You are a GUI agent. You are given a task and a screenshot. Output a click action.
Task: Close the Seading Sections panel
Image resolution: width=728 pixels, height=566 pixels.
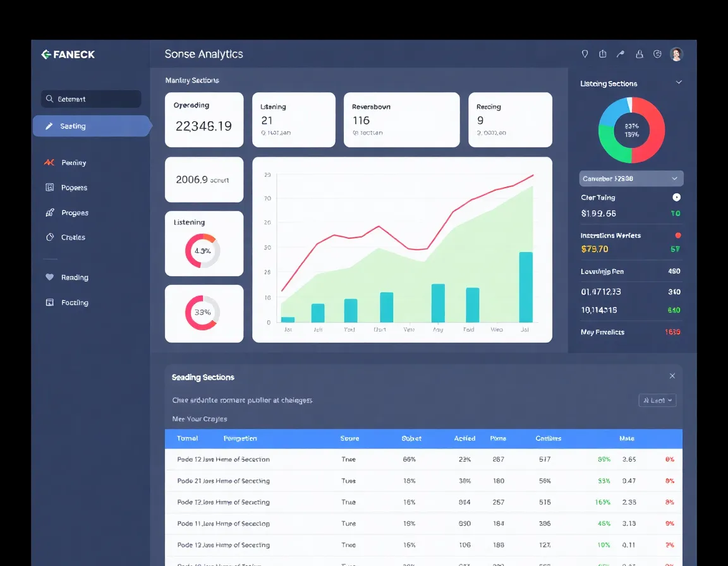point(672,375)
